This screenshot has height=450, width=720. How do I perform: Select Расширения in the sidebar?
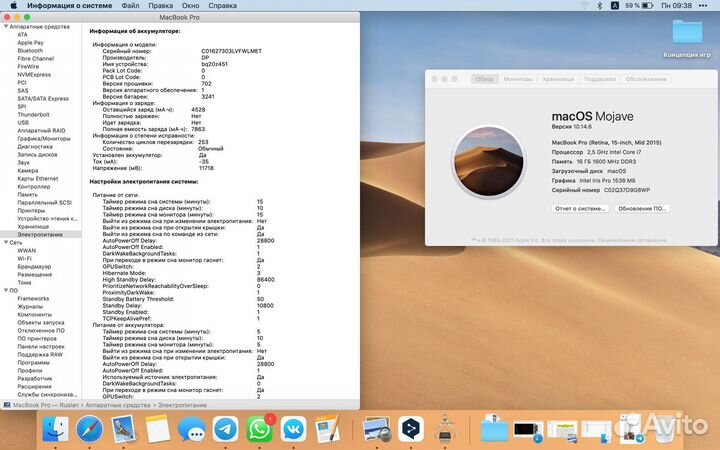[x=34, y=386]
